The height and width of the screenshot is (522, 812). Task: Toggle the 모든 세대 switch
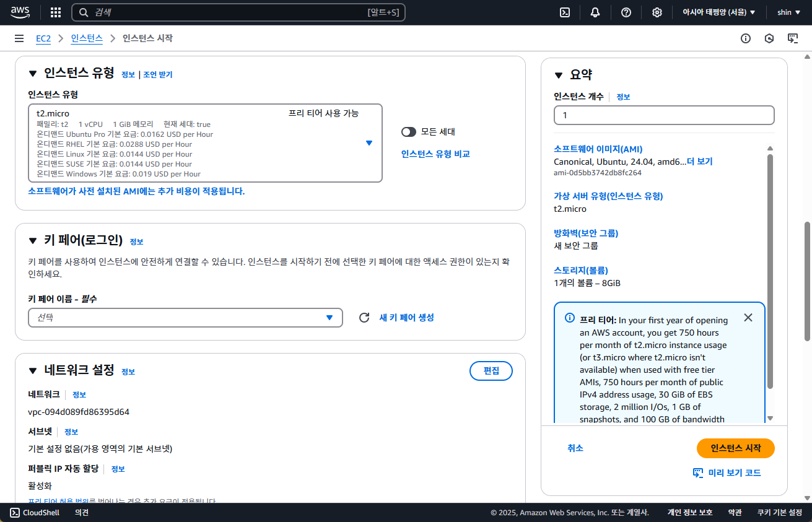click(409, 132)
